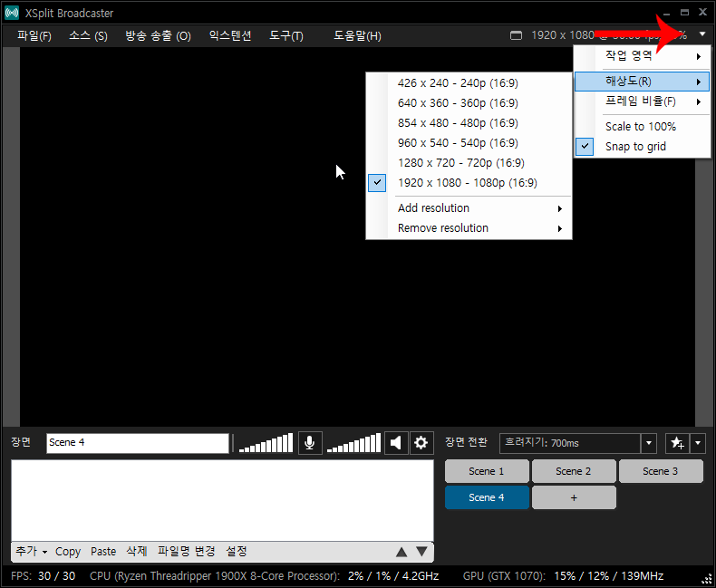Toggle the Snap to grid checkmark

[x=585, y=147]
